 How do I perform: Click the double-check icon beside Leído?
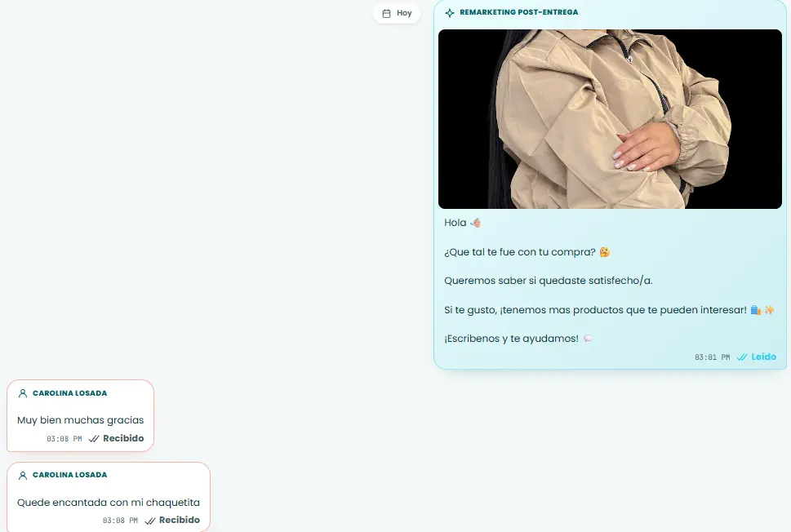741,357
